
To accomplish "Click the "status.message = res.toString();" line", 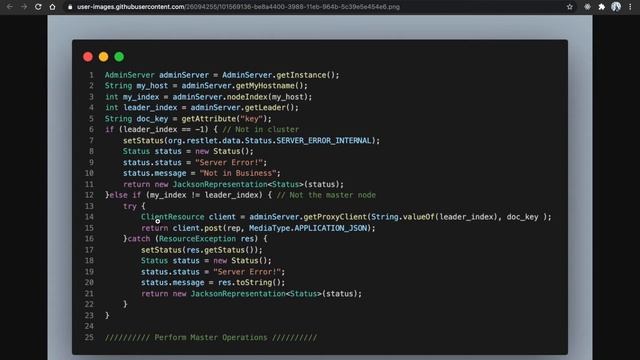I will tap(213, 282).
